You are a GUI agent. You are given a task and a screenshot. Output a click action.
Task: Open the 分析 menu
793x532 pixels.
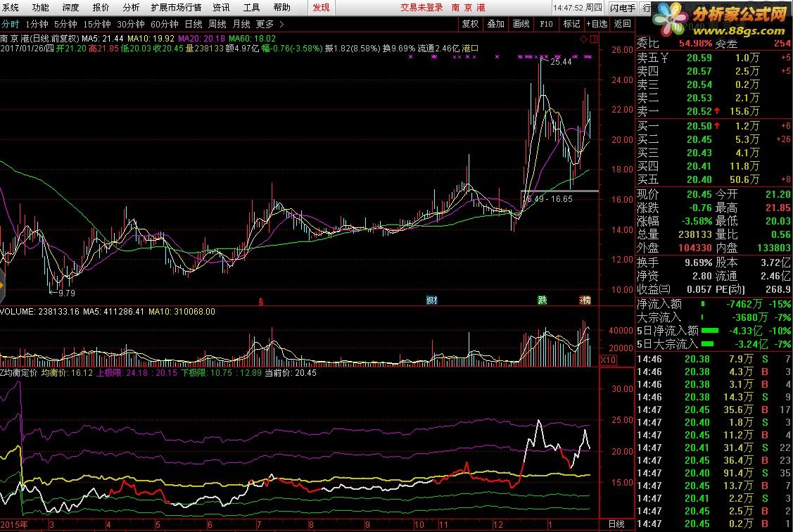point(131,7)
